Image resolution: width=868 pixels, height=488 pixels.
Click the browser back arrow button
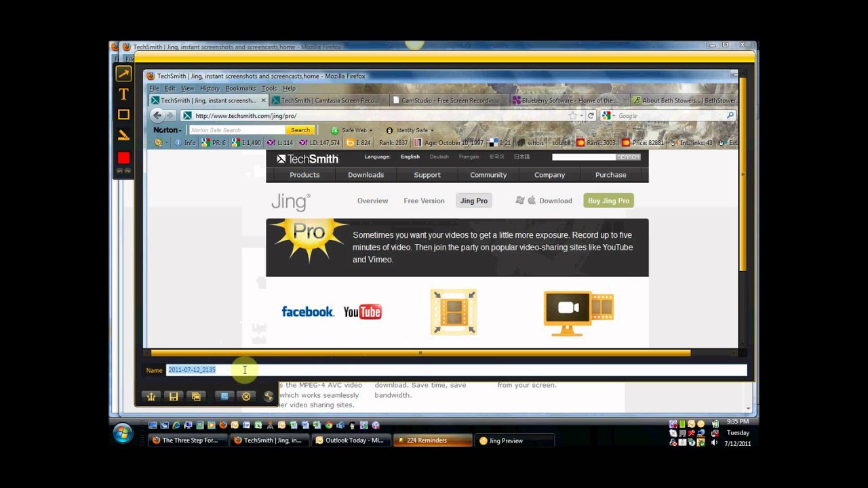[157, 116]
